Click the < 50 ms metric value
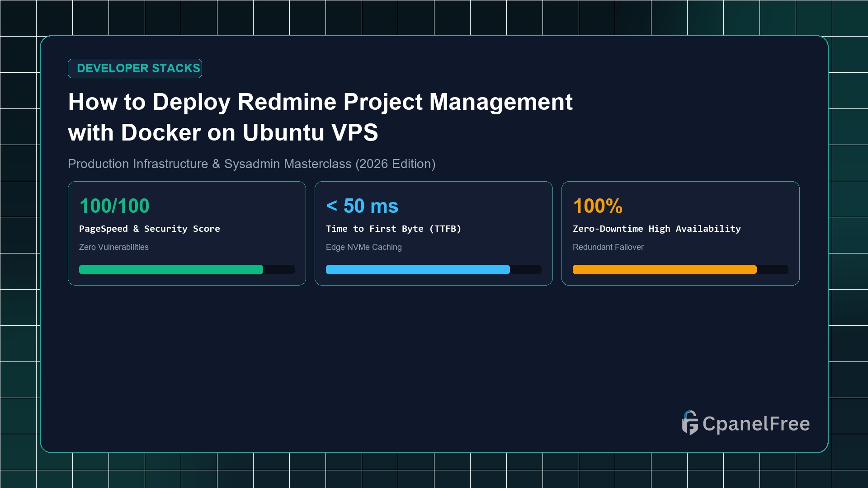 (x=362, y=206)
